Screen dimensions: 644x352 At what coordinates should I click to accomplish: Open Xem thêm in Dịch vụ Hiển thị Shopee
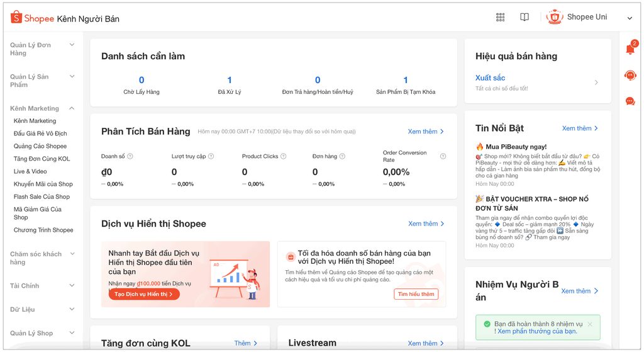pyautogui.click(x=426, y=224)
